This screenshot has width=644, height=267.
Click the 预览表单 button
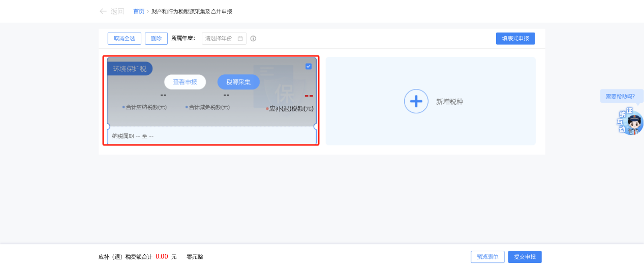[487, 257]
